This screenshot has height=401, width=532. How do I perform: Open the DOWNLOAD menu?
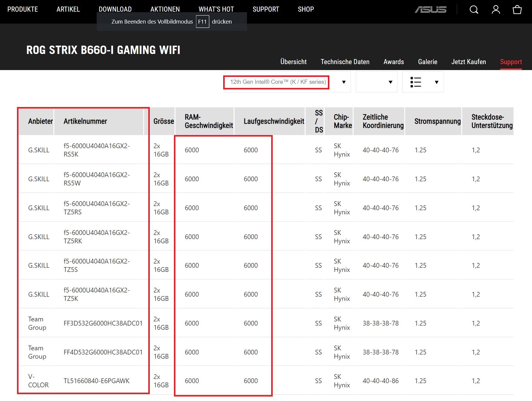click(x=115, y=9)
